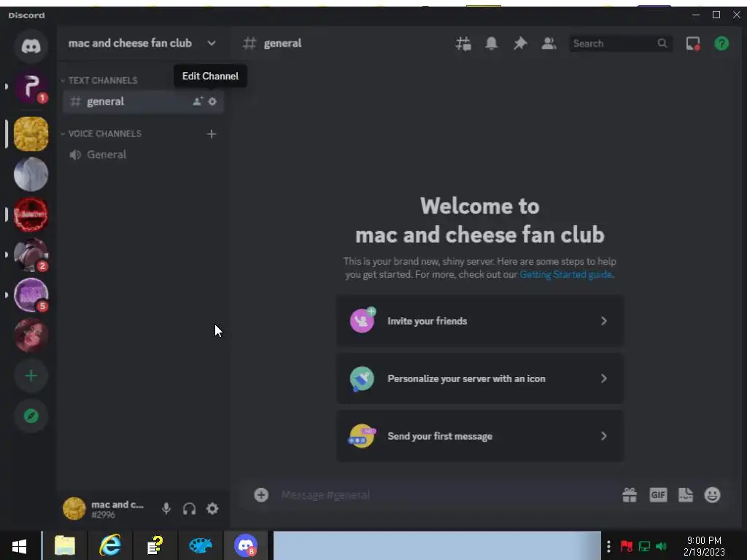Expand chevron on Send your first message
The image size is (747, 560).
[x=603, y=436]
